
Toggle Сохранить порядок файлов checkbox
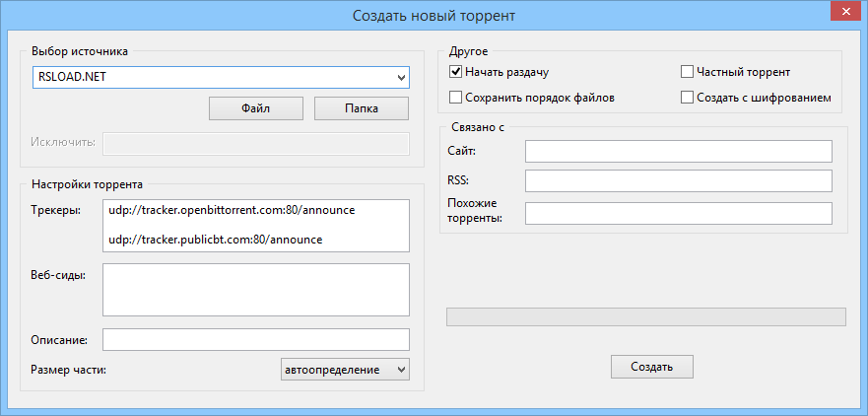click(x=456, y=98)
